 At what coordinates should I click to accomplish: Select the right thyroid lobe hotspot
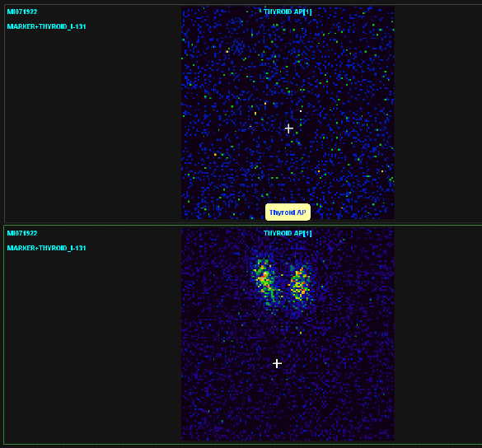[x=301, y=285]
